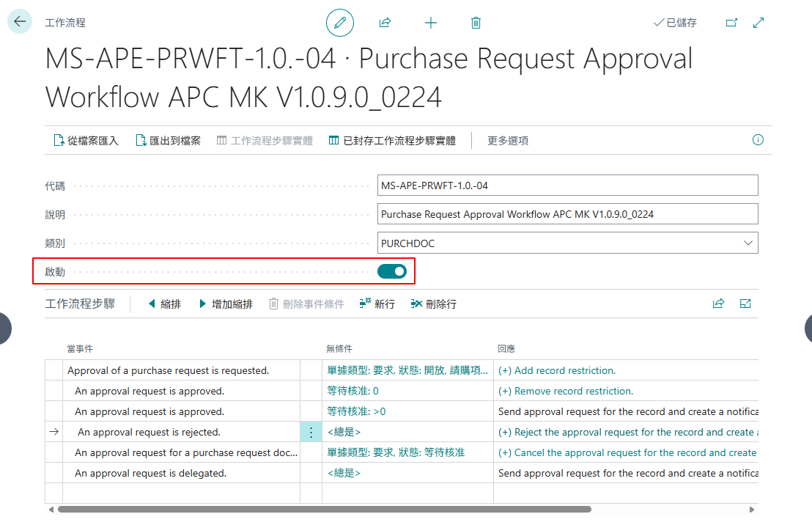Delete the workflow with trash icon
812x525 pixels.
tap(476, 23)
